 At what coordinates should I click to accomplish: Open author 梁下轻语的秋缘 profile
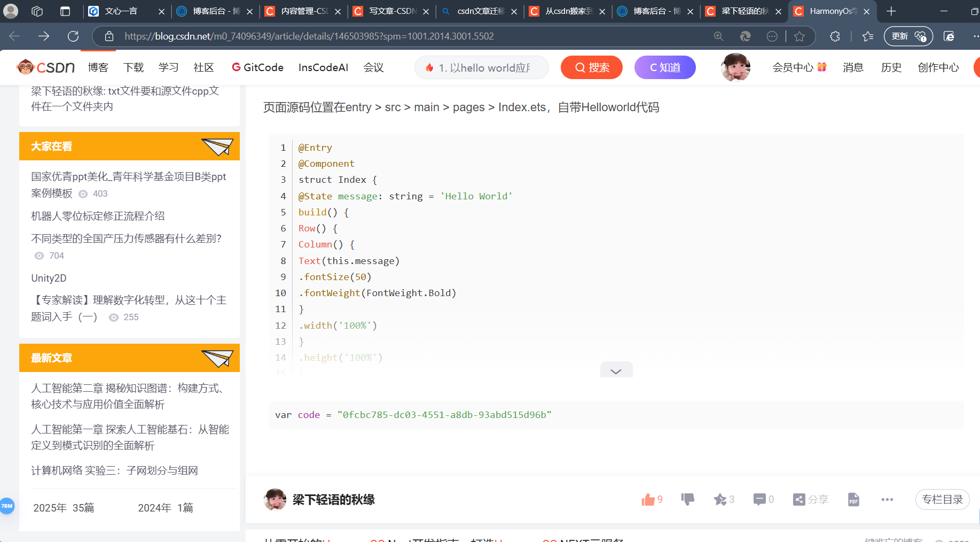[x=334, y=499]
